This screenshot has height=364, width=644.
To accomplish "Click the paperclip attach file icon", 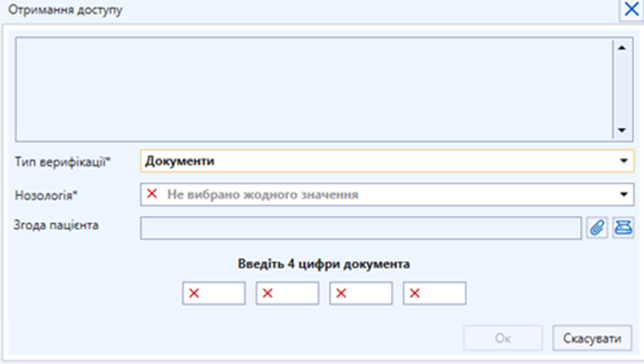I will pyautogui.click(x=596, y=228).
